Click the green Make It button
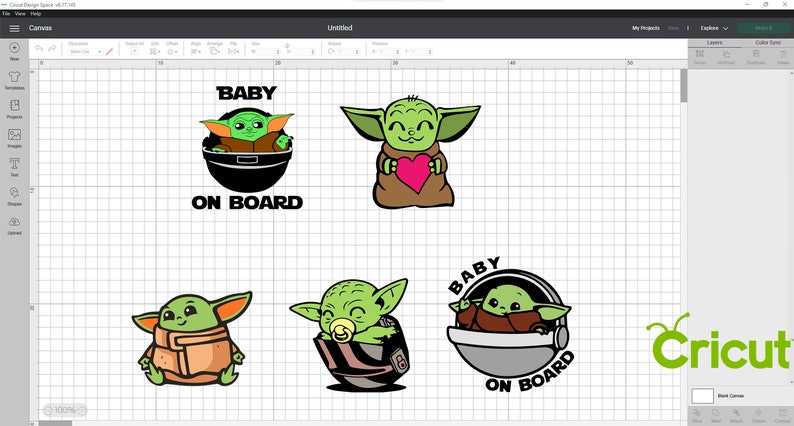This screenshot has width=794, height=426. (764, 28)
